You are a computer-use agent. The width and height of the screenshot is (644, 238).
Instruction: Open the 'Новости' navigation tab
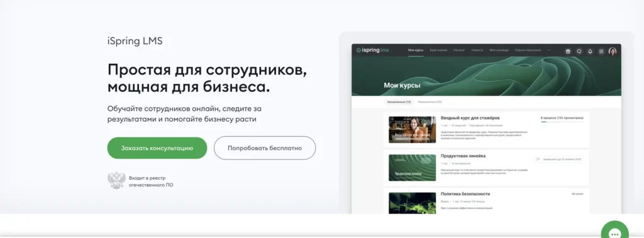tap(477, 50)
